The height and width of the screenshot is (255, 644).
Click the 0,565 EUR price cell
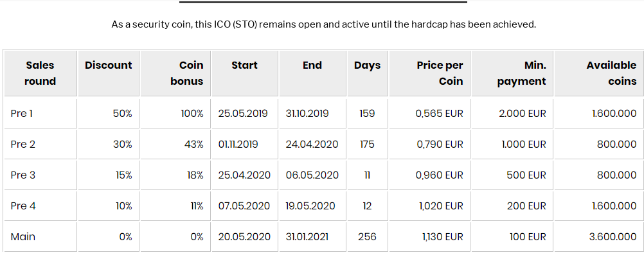click(x=429, y=113)
